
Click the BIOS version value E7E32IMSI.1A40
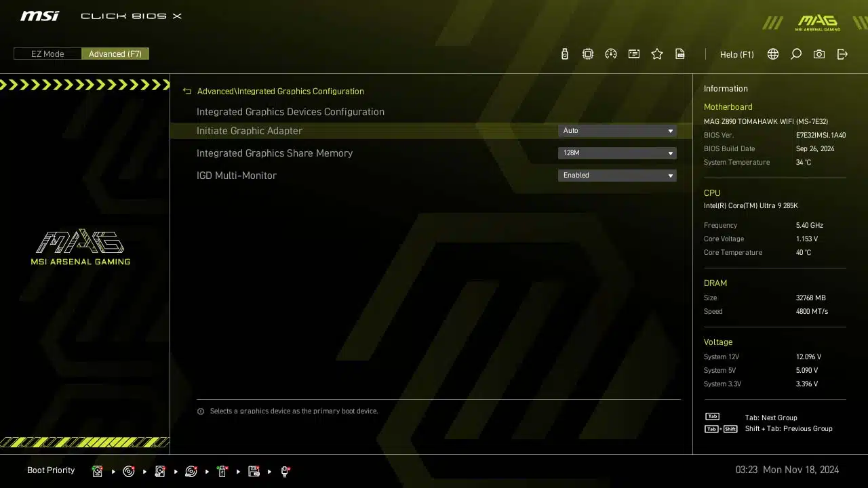[821, 135]
